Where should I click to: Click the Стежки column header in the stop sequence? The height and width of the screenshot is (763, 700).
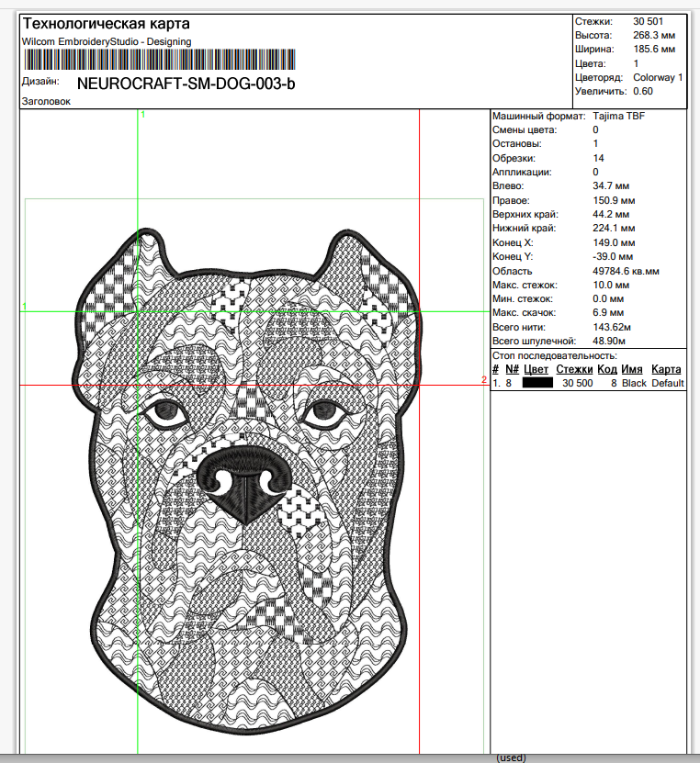[574, 369]
